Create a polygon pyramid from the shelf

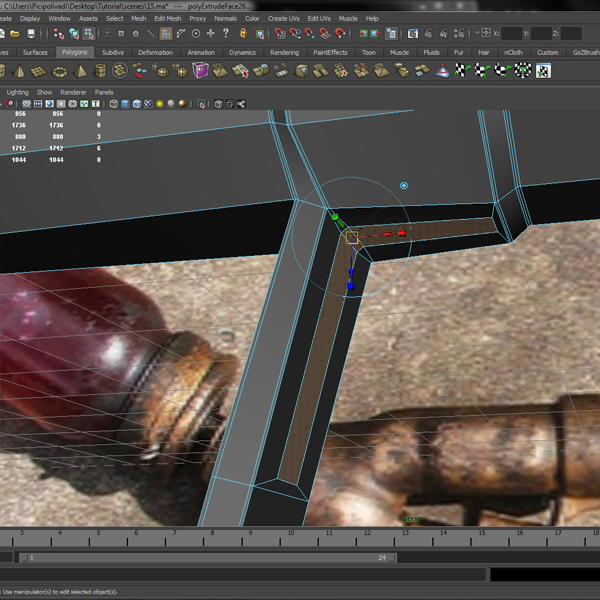(80, 71)
